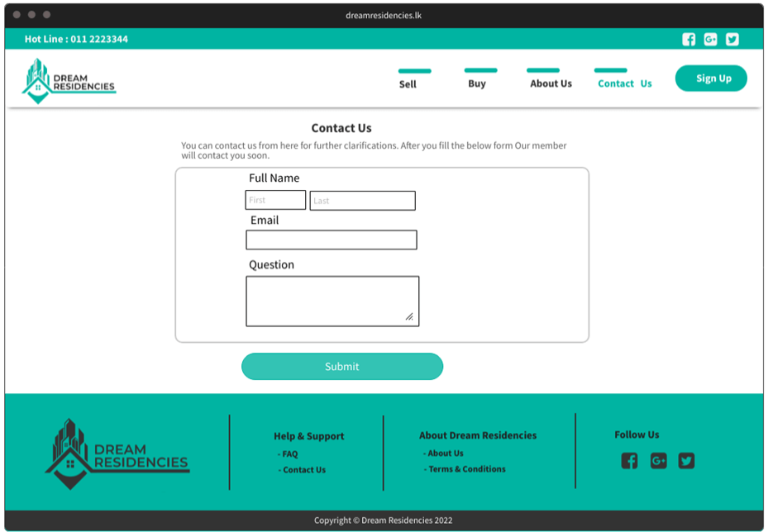This screenshot has height=532, width=768.
Task: Open Terms & Conditions footer link
Action: pos(465,469)
